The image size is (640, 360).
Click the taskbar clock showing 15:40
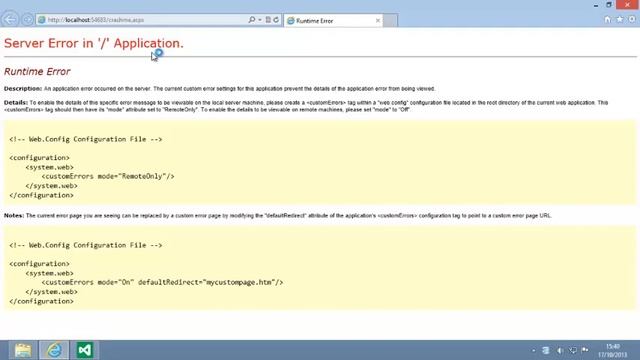coord(612,351)
